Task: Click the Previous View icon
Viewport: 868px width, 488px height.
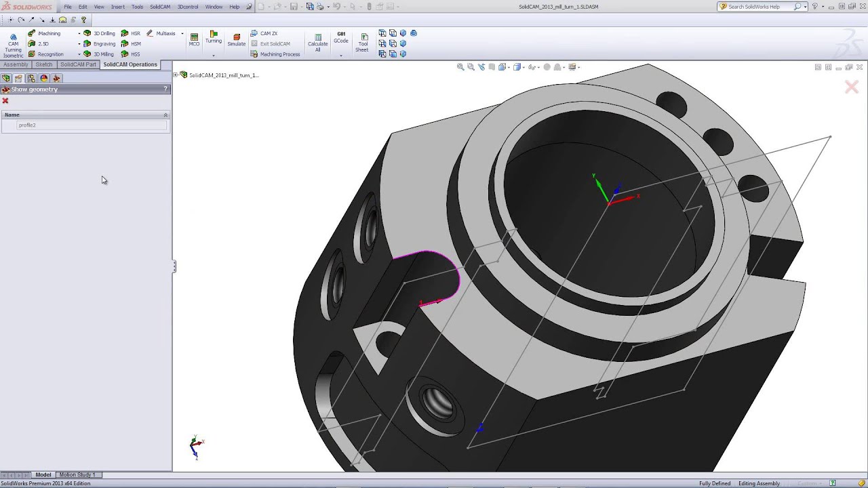Action: (x=481, y=67)
